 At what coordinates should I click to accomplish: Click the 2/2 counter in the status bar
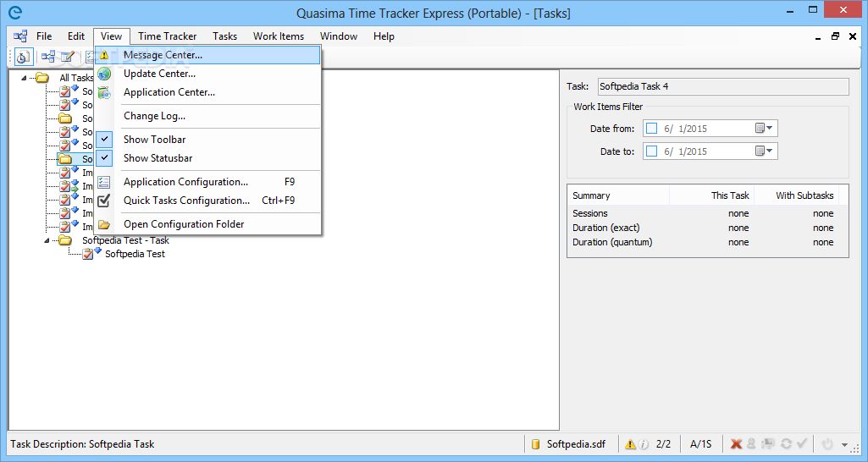tap(663, 444)
